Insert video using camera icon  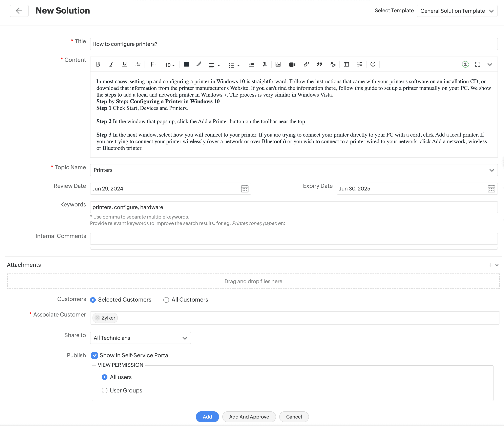292,64
